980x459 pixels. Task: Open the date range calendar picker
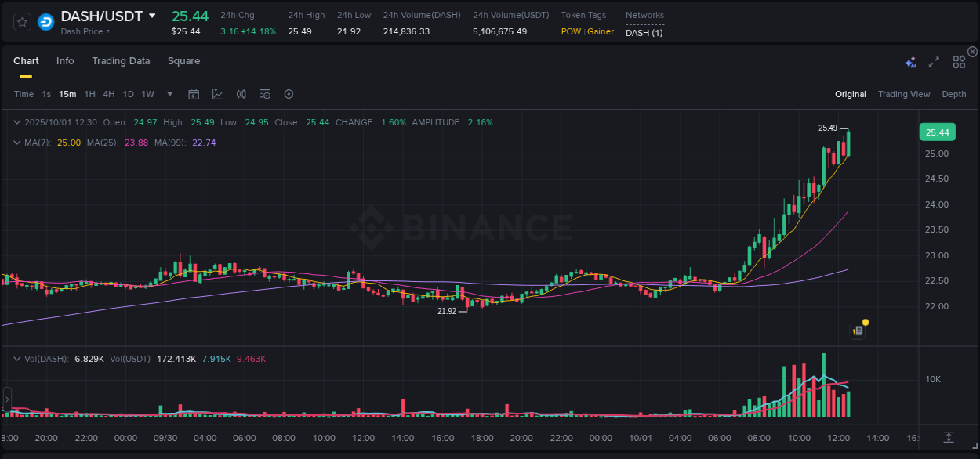(x=194, y=94)
